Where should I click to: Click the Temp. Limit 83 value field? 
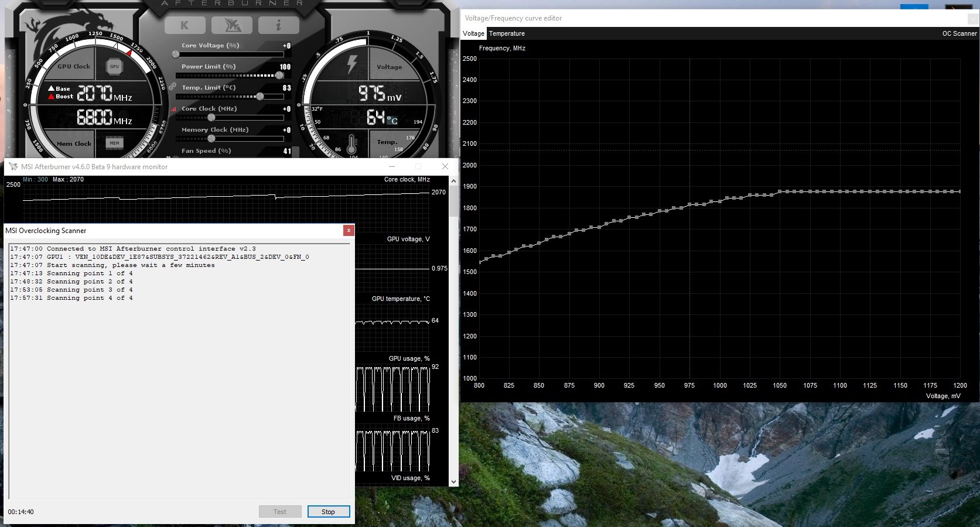(286, 88)
